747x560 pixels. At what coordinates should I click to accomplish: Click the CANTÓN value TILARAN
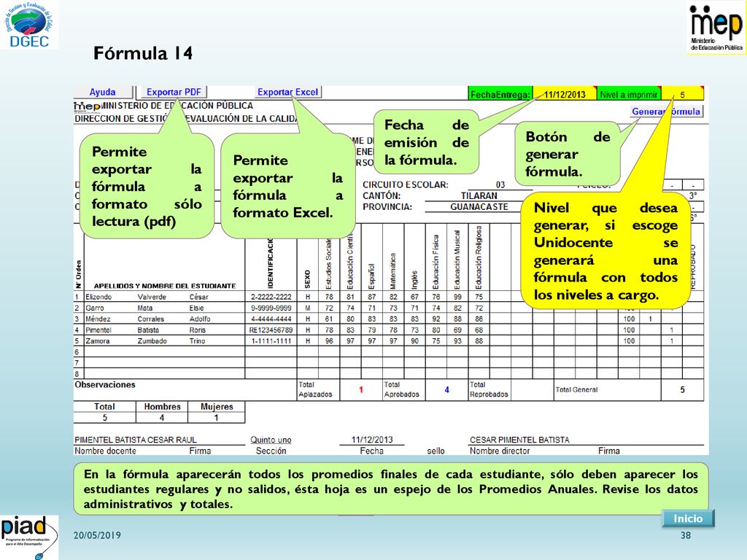(479, 195)
